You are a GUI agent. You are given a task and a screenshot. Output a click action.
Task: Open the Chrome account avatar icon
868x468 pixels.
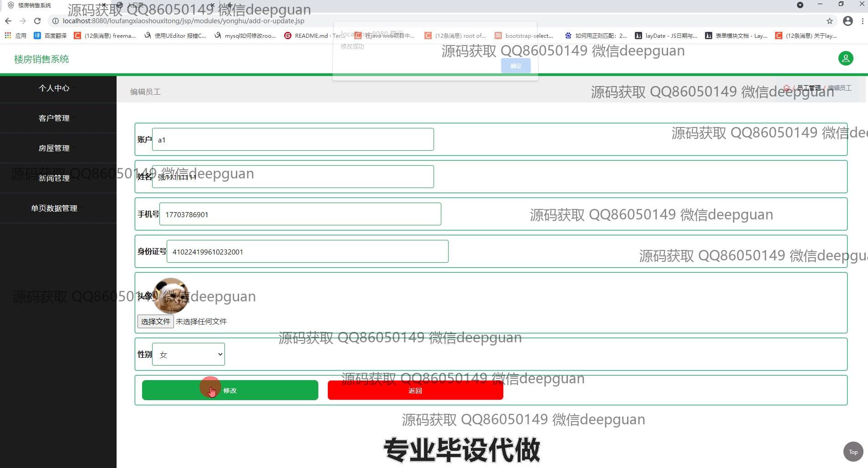848,21
